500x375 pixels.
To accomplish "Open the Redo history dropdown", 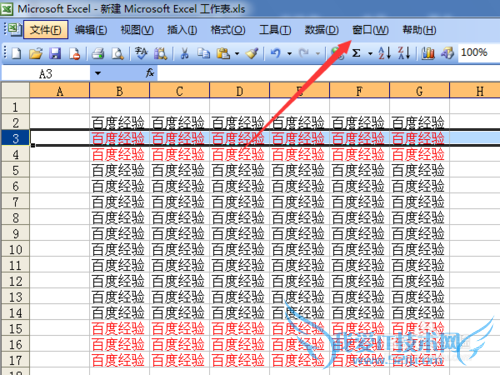I will tap(318, 53).
